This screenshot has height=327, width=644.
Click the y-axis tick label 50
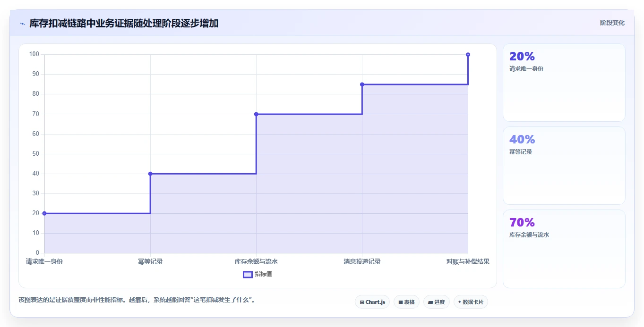[35, 154]
